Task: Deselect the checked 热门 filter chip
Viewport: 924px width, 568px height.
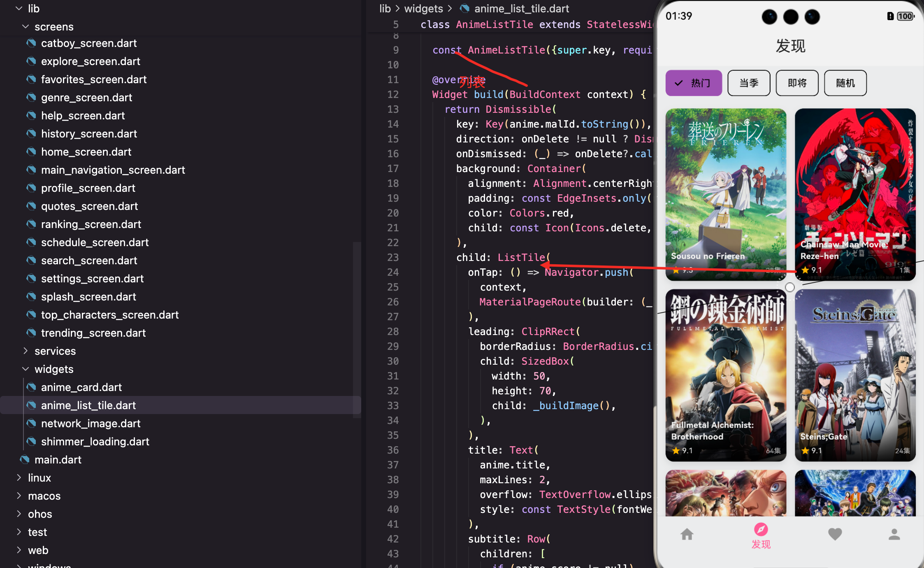Action: pos(694,83)
